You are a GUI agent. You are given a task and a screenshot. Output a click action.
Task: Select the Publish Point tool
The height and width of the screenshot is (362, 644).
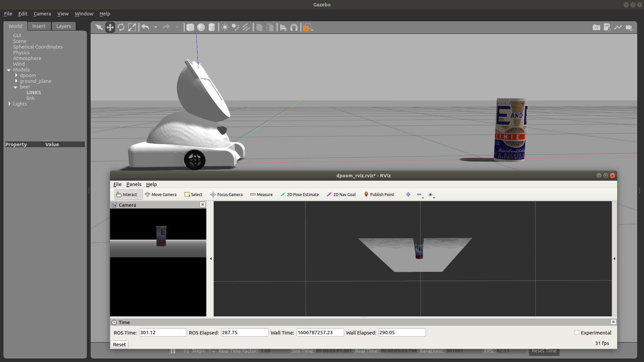click(x=379, y=195)
